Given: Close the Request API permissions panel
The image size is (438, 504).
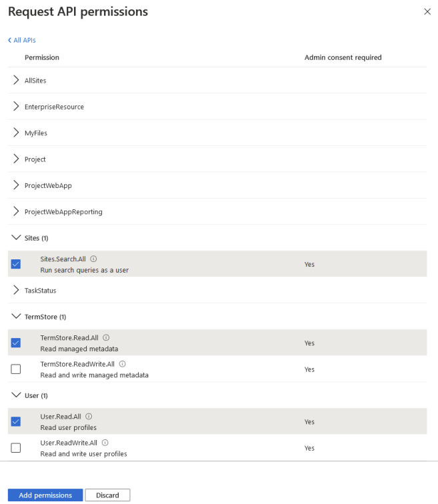Looking at the screenshot, I should point(427,12).
